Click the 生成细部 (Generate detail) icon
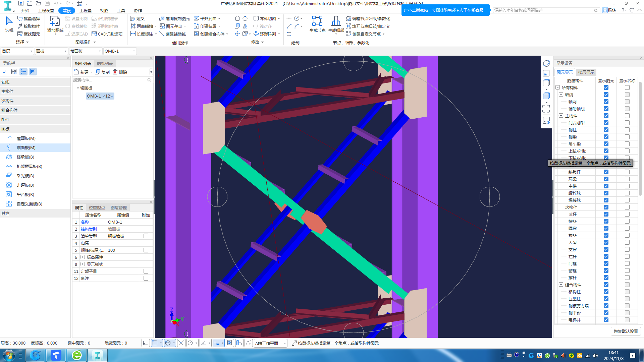 336,24
